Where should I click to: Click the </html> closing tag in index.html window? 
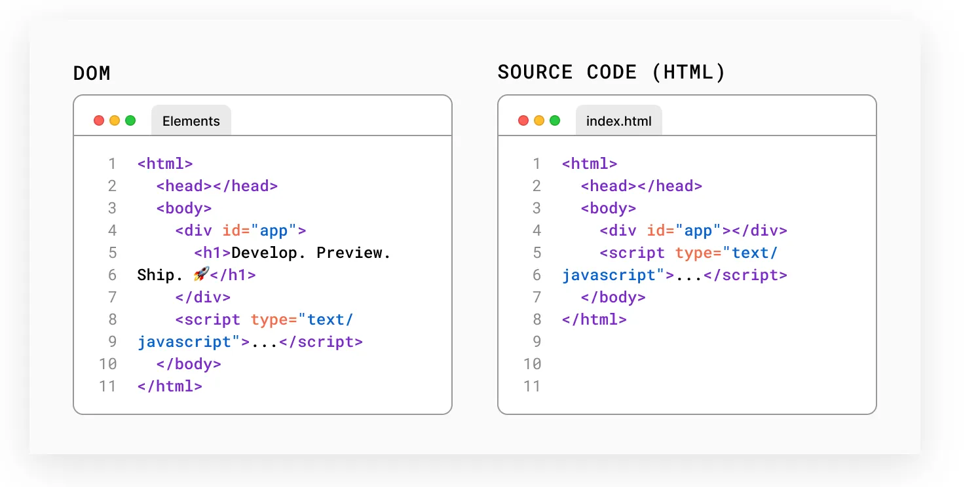coord(594,319)
